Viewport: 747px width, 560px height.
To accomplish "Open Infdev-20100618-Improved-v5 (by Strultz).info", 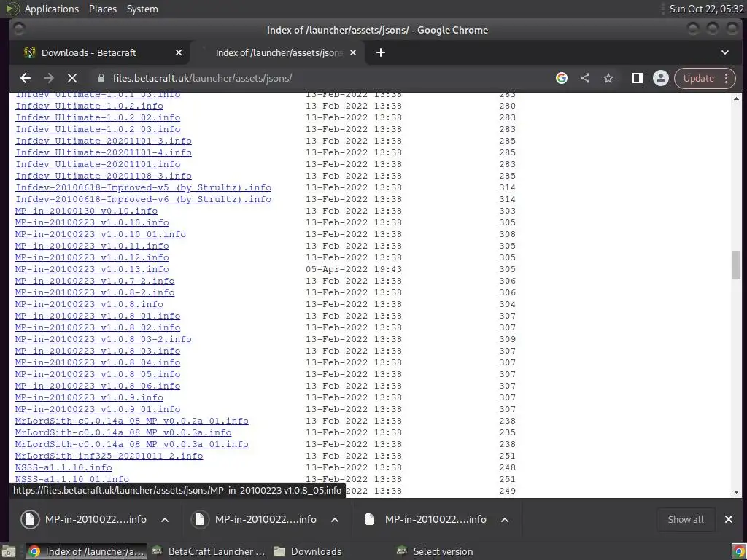I will click(144, 187).
